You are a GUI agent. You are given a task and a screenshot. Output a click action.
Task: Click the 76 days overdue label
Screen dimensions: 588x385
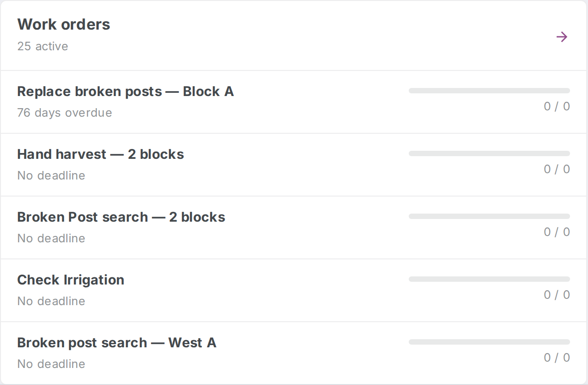coord(65,113)
